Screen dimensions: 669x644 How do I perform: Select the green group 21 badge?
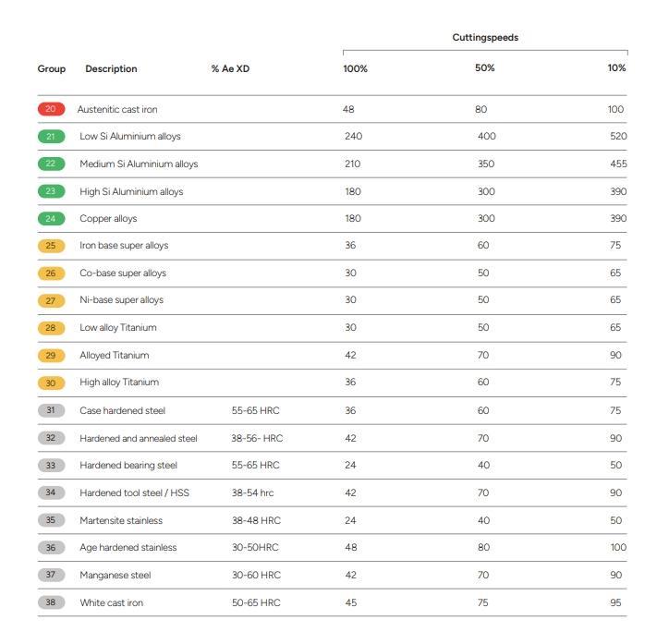[x=50, y=137]
